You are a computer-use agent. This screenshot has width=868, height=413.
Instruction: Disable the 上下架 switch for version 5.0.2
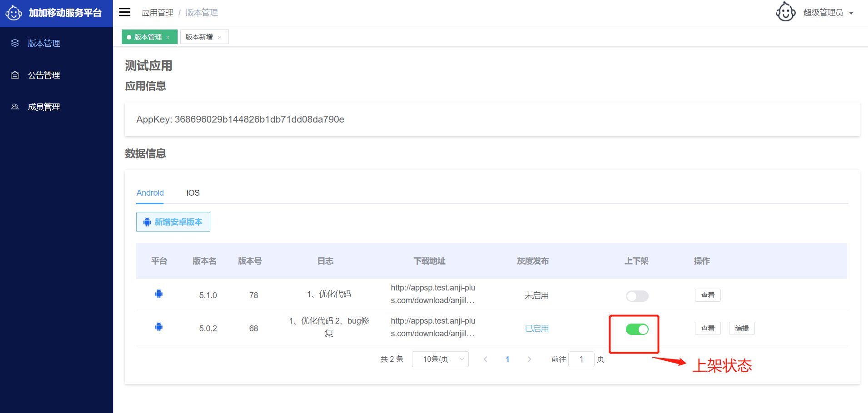click(x=637, y=329)
